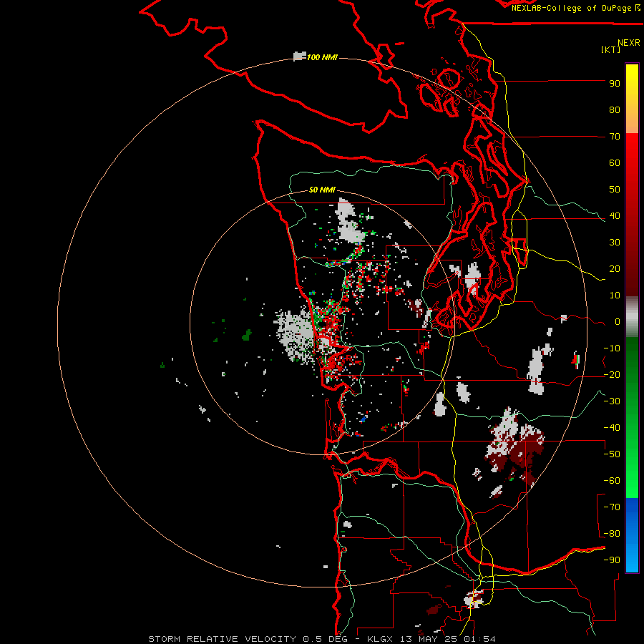Select the bright green segment near -60
Screen dimensions: 644x644
coord(632,481)
